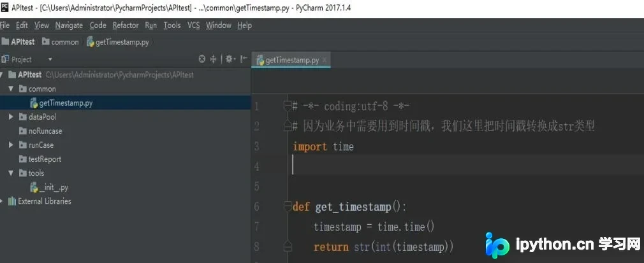This screenshot has width=644, height=263.
Task: Open the Navigate menu
Action: coord(69,25)
